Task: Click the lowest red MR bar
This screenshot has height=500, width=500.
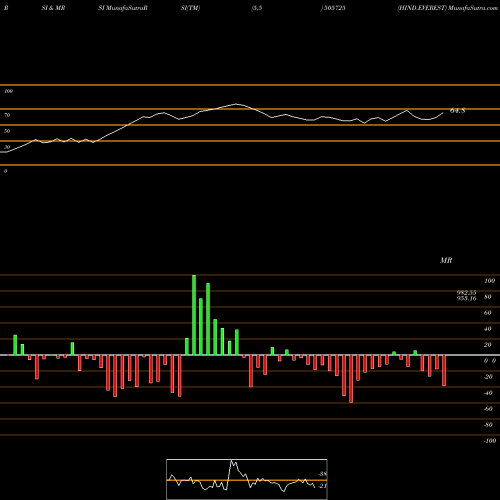Action: tap(351, 379)
